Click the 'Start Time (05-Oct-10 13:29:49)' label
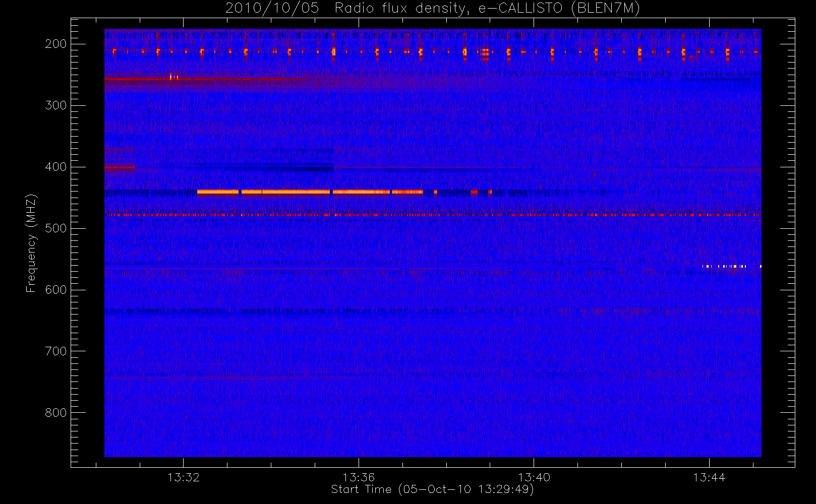The height and width of the screenshot is (504, 816). coord(432,489)
